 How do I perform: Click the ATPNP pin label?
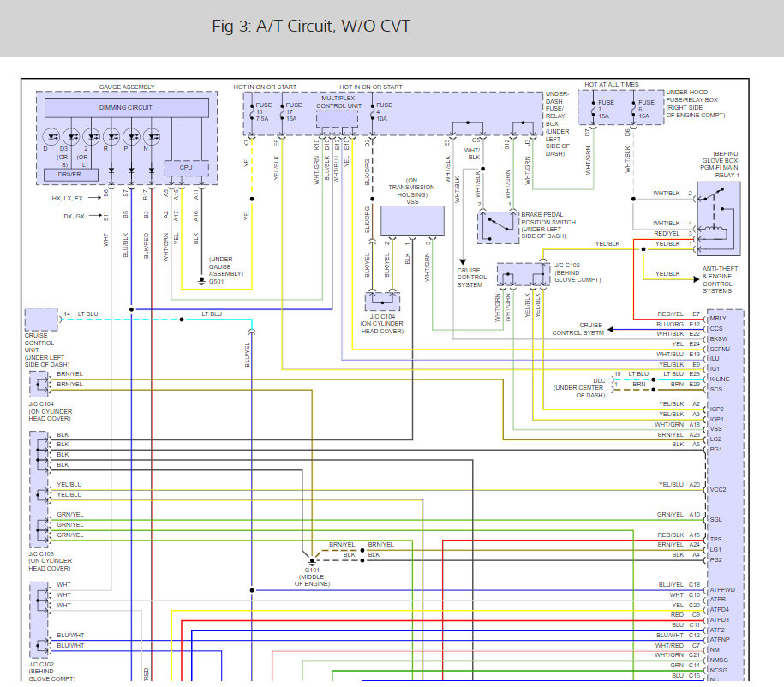click(x=720, y=640)
